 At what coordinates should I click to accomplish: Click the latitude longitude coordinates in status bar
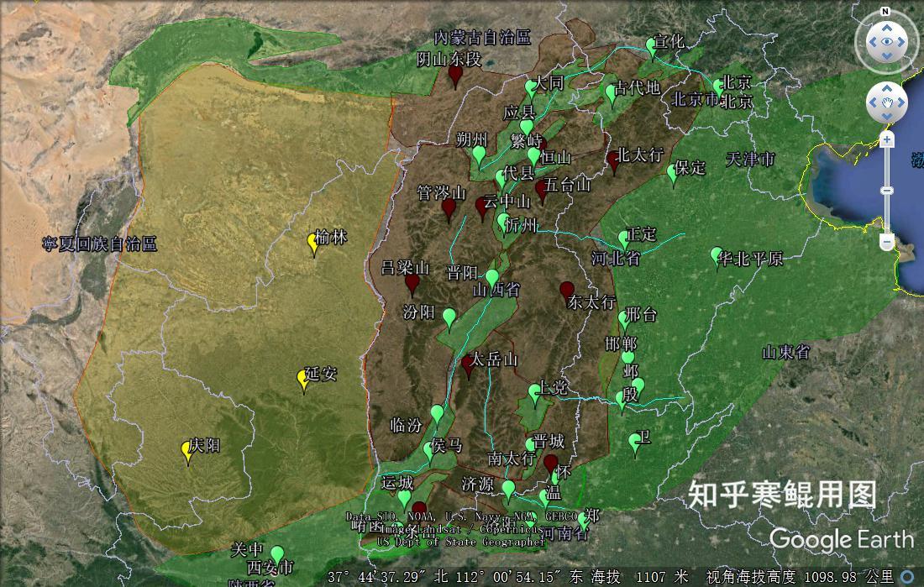coord(455,576)
